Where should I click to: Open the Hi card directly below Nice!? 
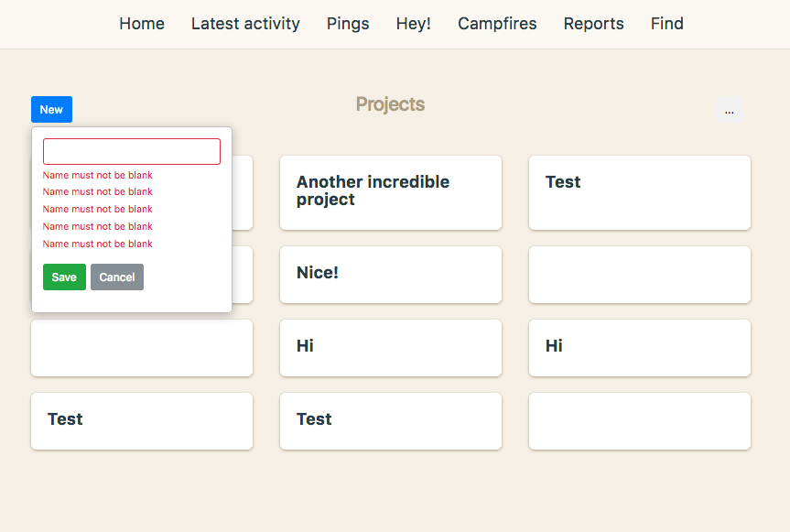coord(391,347)
